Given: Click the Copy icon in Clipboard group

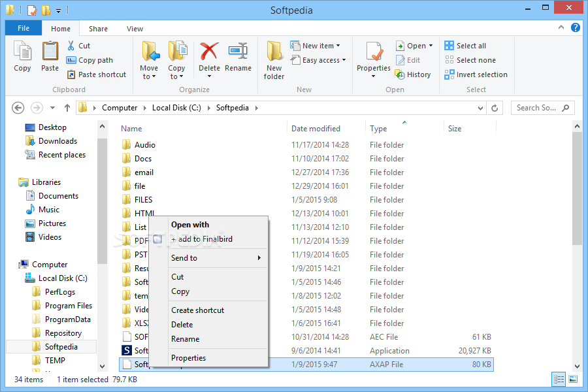Looking at the screenshot, I should [x=22, y=51].
